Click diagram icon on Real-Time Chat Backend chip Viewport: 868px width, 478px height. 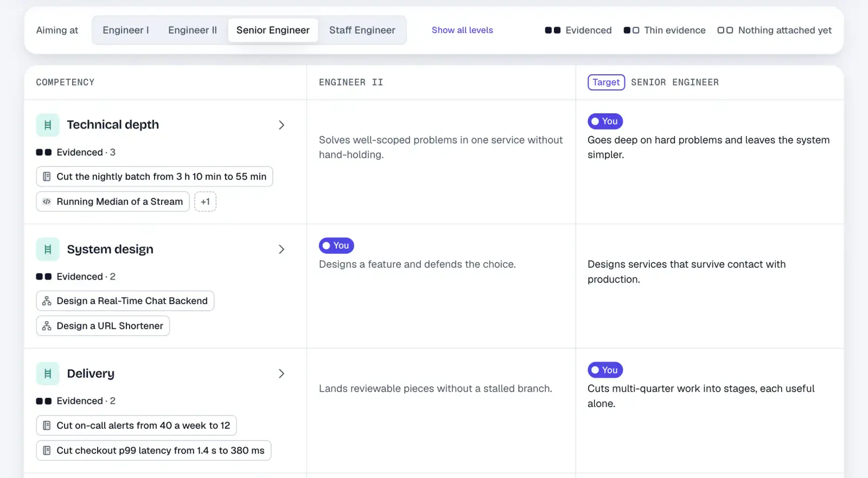pyautogui.click(x=47, y=301)
